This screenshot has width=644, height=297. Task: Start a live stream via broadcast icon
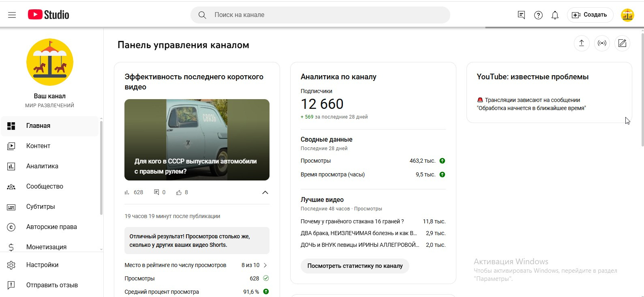pyautogui.click(x=602, y=43)
